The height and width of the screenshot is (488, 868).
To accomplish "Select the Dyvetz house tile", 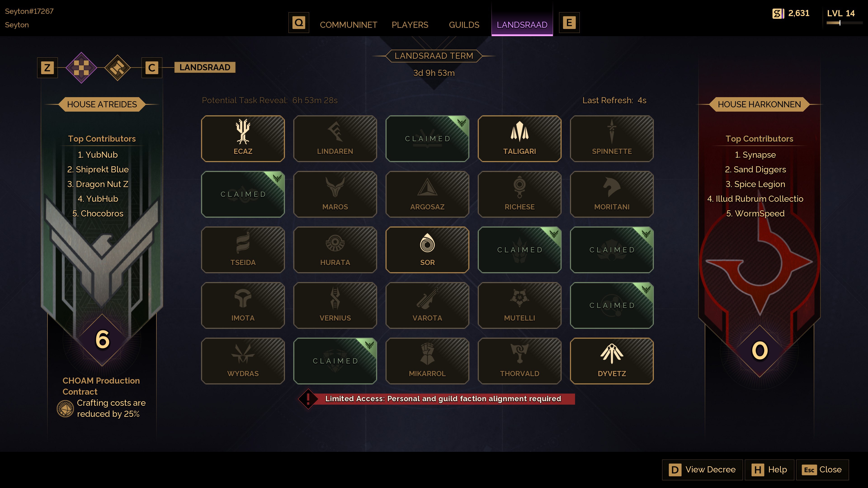I will tap(612, 361).
